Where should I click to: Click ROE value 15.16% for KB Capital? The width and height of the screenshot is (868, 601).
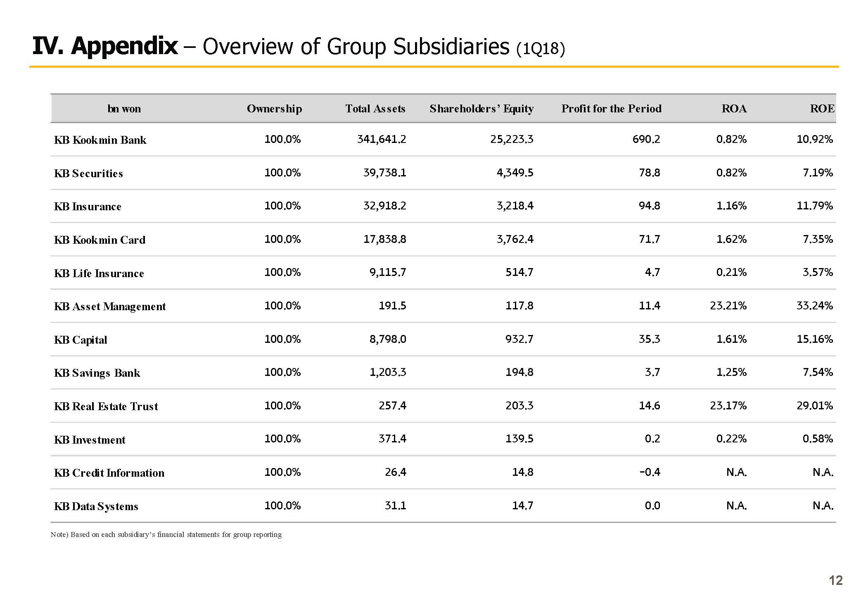[x=815, y=339]
